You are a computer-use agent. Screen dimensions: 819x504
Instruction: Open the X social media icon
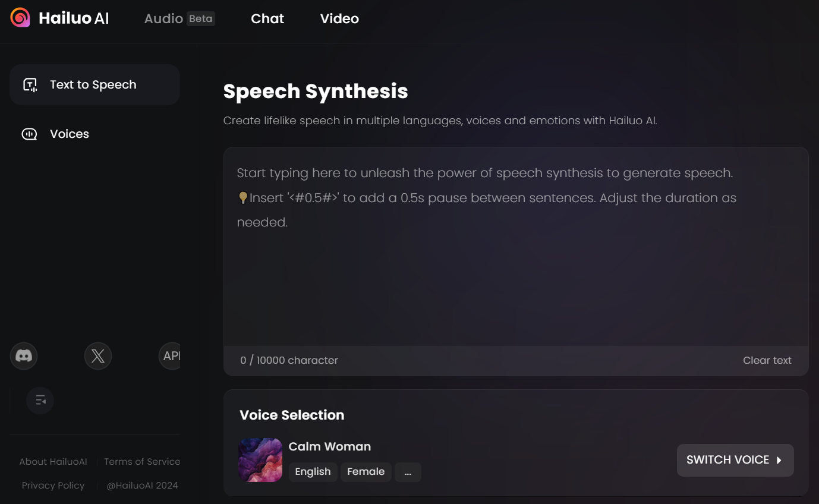[98, 356]
